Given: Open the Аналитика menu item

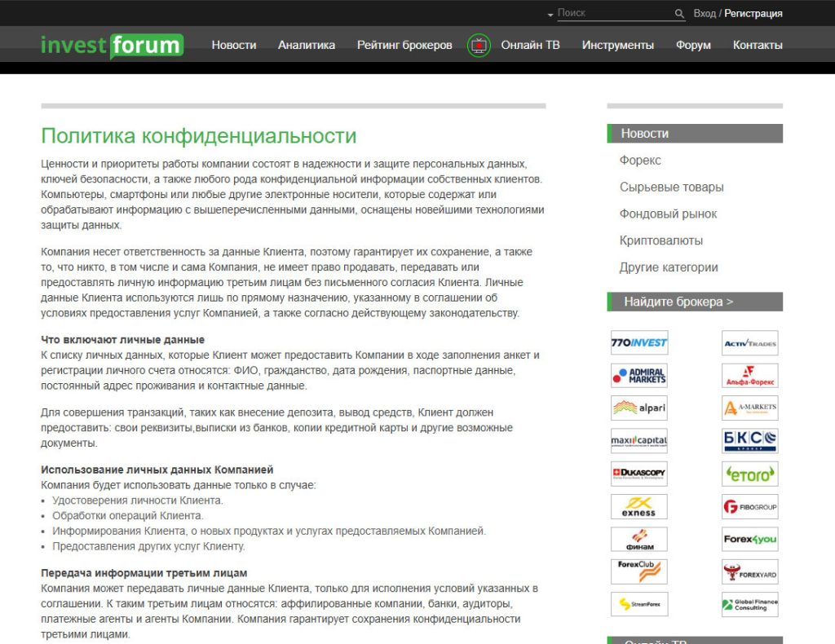Looking at the screenshot, I should pos(307,45).
